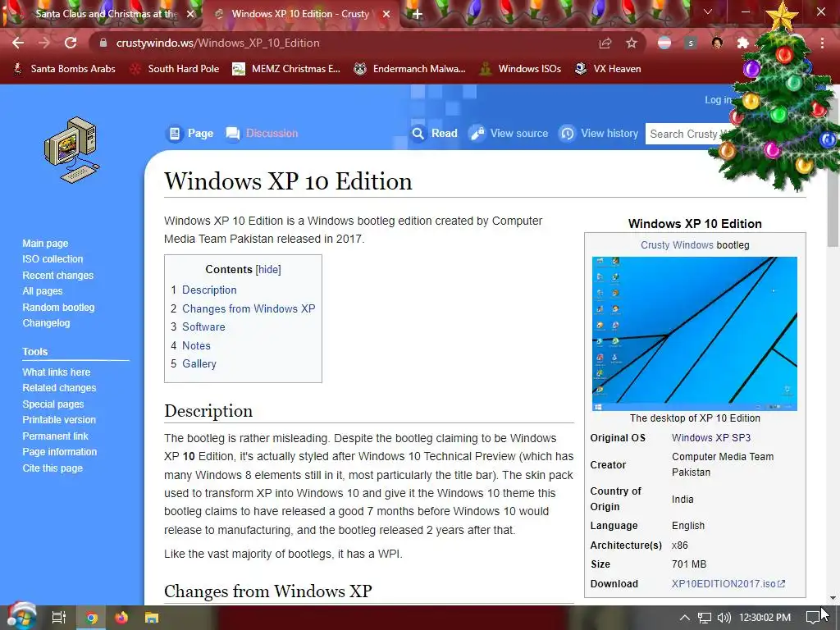The height and width of the screenshot is (630, 840).
Task: Open File Explorer from the taskbar
Action: pyautogui.click(x=152, y=618)
